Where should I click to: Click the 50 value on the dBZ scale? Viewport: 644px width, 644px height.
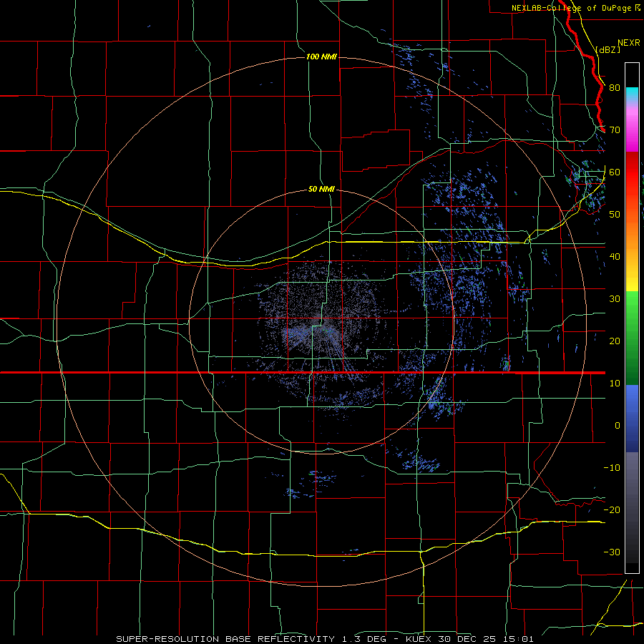tap(615, 215)
